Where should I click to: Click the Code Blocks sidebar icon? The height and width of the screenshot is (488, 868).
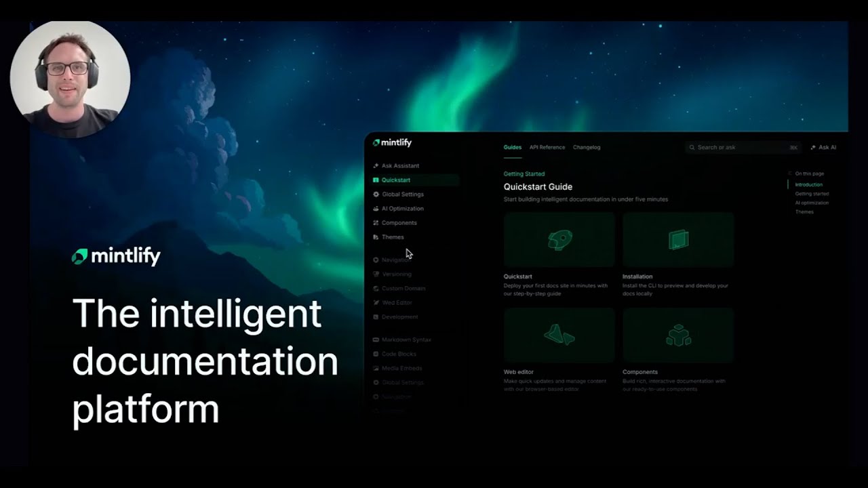click(376, 354)
